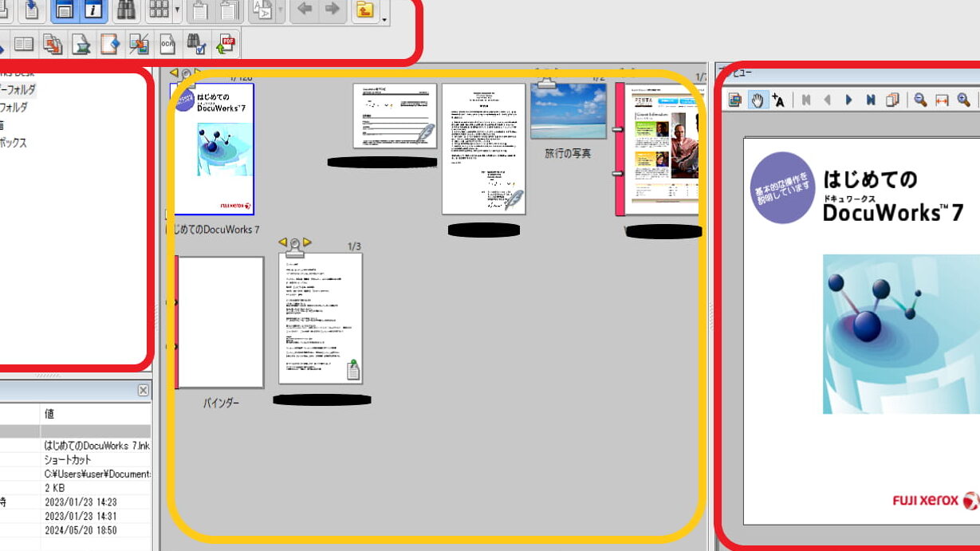The image size is (980, 551).
Task: Open the dropdown next to the rotate icon
Action: [281, 11]
